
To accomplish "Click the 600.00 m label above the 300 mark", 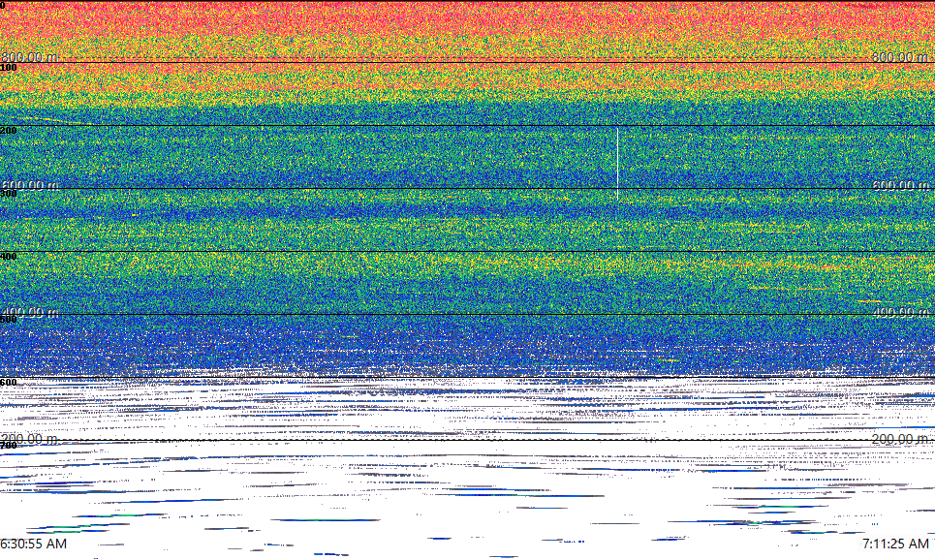I will point(30,185).
